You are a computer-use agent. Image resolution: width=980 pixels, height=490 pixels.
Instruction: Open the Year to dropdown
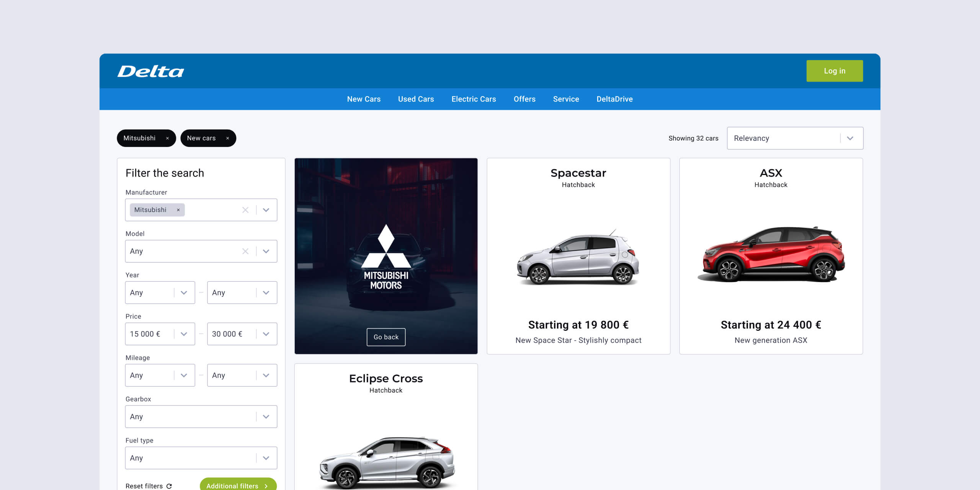click(242, 292)
